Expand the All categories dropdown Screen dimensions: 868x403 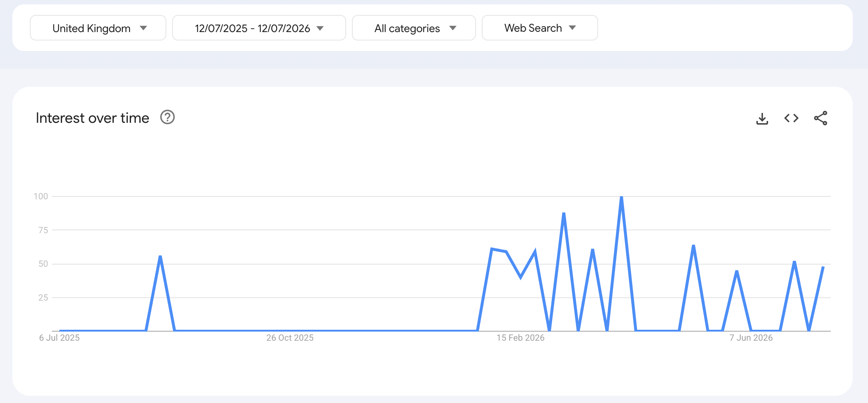click(x=414, y=28)
